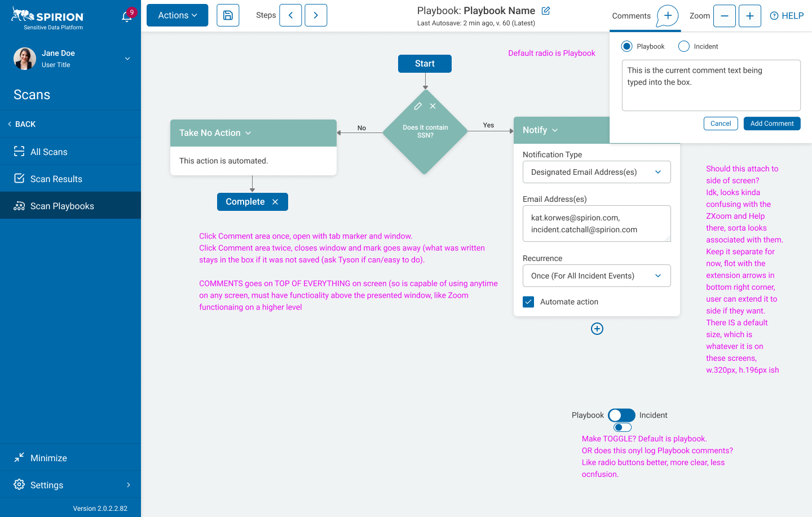Cancel the comment
Image resolution: width=812 pixels, height=517 pixels.
(x=721, y=123)
